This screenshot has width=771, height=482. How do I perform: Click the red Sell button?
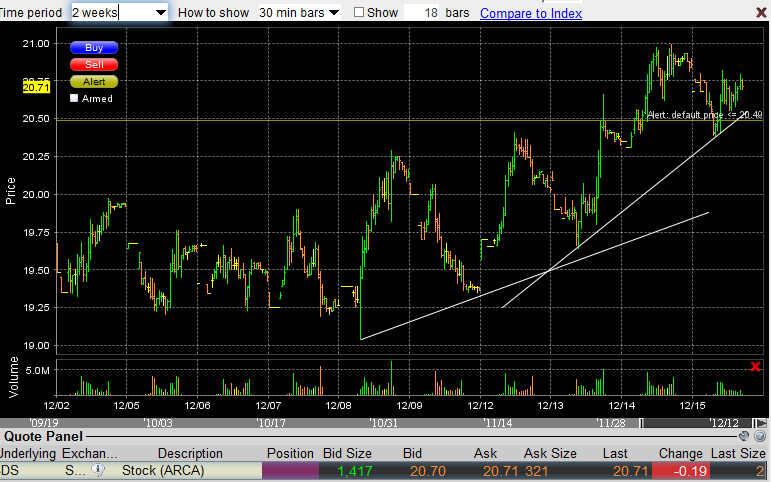(x=94, y=64)
